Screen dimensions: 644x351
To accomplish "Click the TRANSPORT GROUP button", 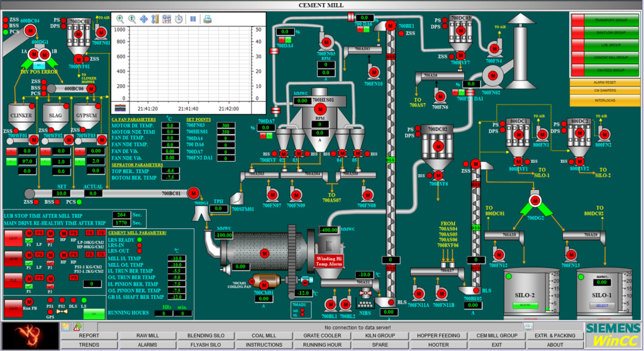I will [x=611, y=19].
